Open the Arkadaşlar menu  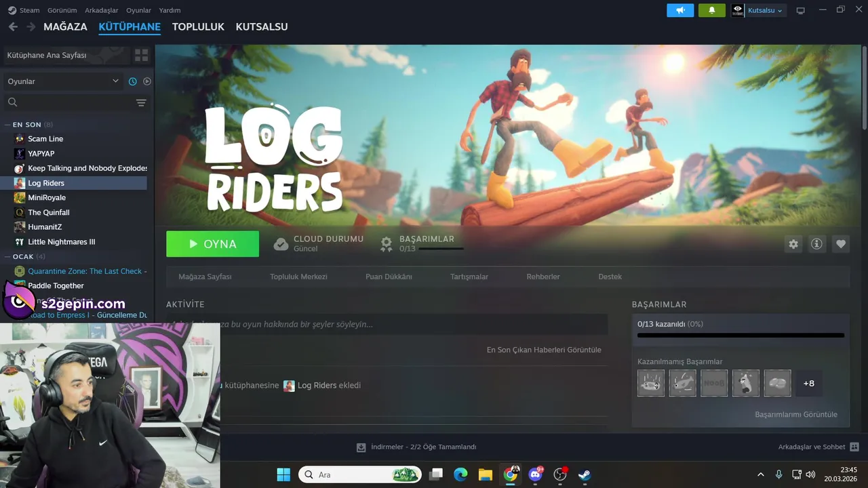coord(102,10)
